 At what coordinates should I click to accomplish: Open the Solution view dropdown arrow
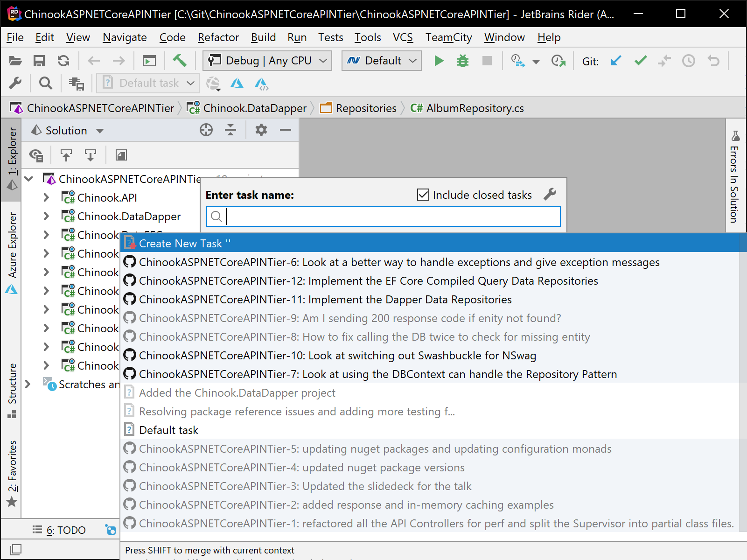pyautogui.click(x=100, y=131)
